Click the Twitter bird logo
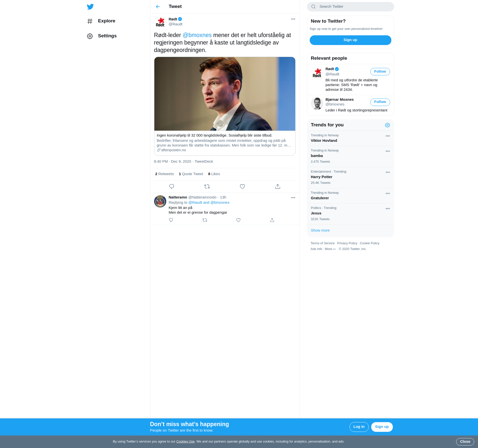Viewport: 478px width, 448px height. pos(90,7)
